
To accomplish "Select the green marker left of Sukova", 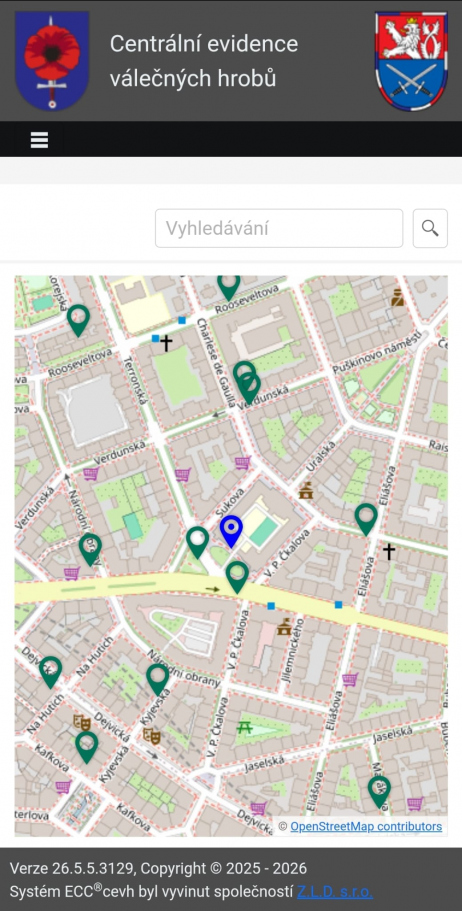I will [x=198, y=543].
